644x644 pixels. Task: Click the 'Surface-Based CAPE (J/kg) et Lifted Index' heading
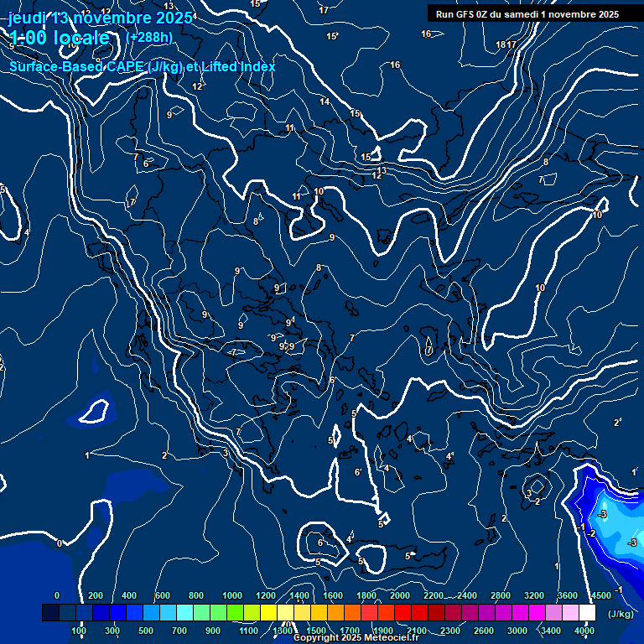[142, 66]
